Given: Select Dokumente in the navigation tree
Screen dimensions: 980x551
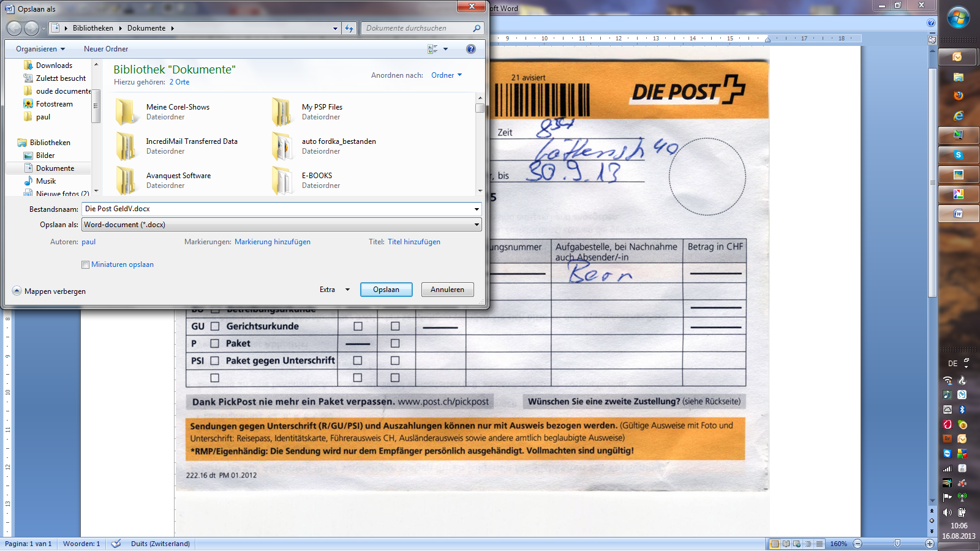Looking at the screenshot, I should [x=55, y=168].
